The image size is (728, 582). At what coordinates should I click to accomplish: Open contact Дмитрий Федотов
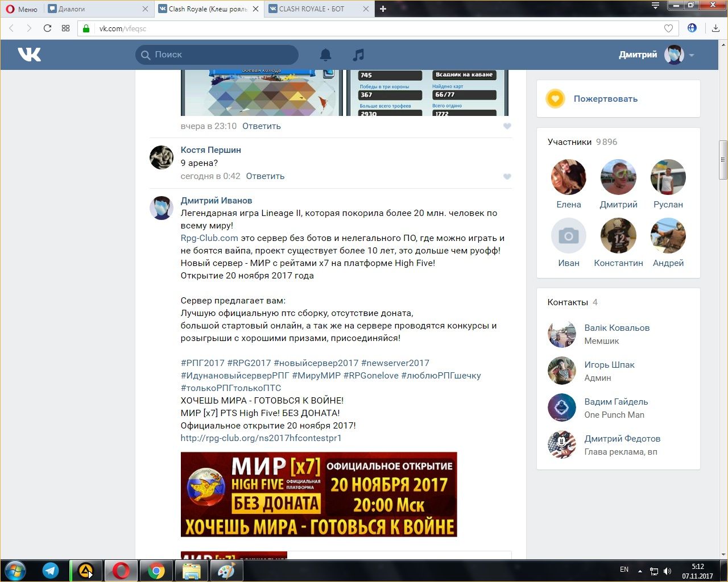(623, 439)
